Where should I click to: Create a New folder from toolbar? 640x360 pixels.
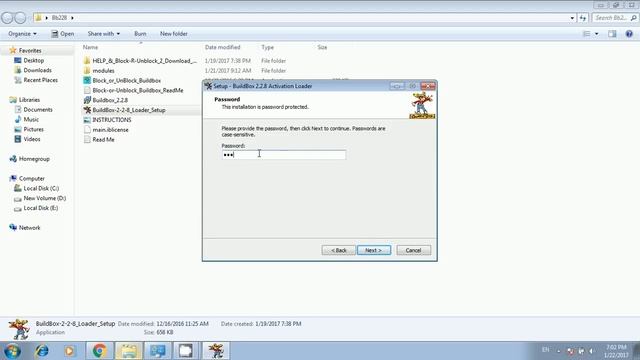point(173,34)
